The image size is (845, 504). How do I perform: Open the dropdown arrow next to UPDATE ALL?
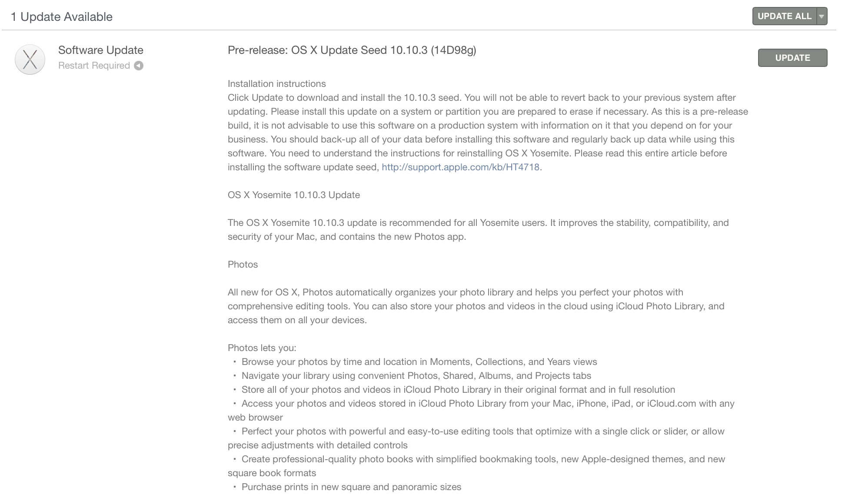pos(821,17)
